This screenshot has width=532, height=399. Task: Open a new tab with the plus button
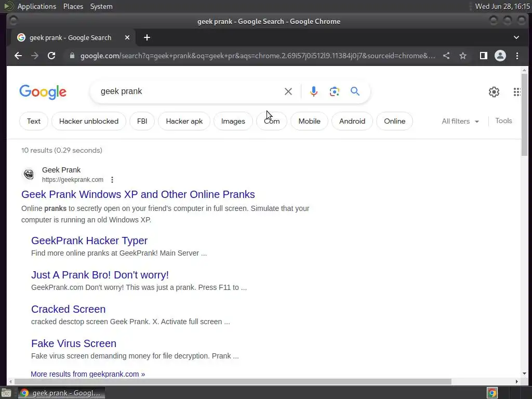click(x=147, y=37)
